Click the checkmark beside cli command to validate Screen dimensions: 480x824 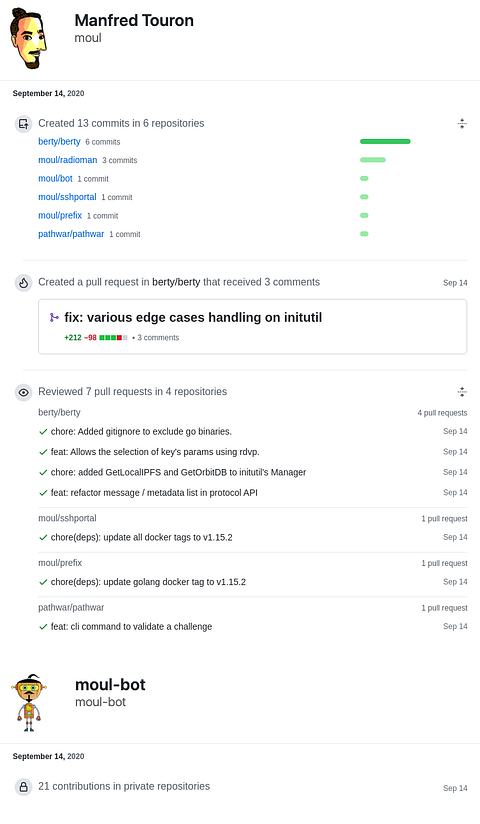click(x=43, y=626)
